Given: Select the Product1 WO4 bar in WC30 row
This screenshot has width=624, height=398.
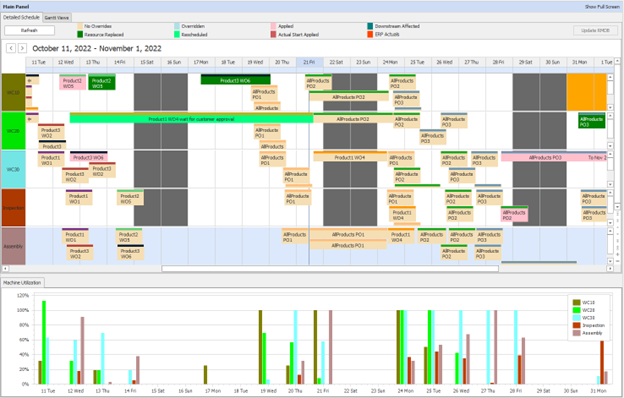Looking at the screenshot, I should point(350,156).
